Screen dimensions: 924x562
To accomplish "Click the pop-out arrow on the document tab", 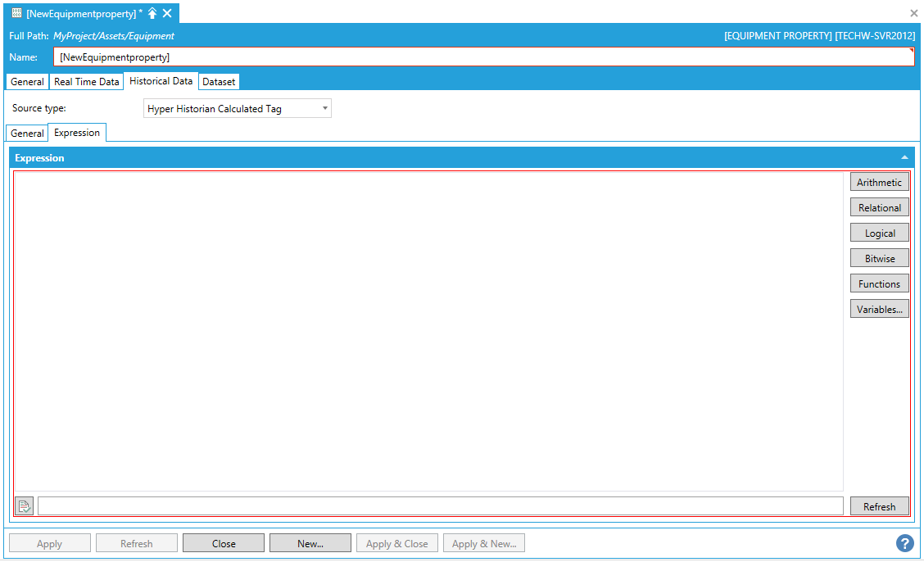I will pyautogui.click(x=152, y=13).
